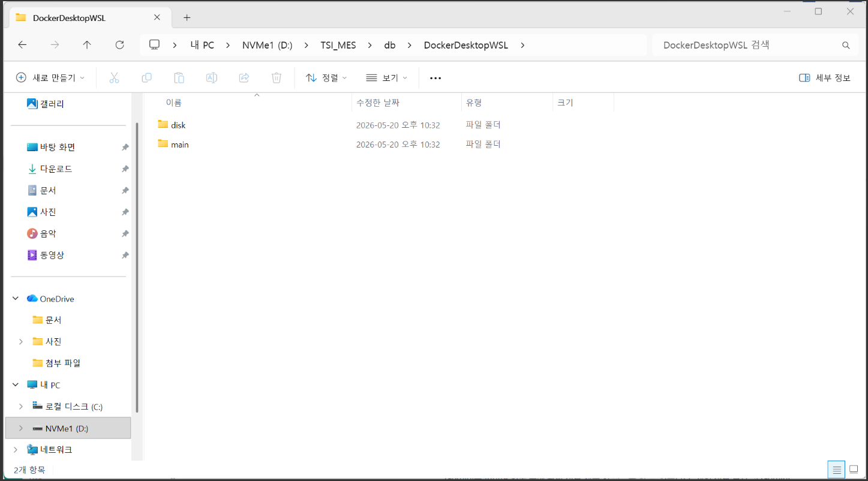Add a new tab with the plus button

coord(187,17)
